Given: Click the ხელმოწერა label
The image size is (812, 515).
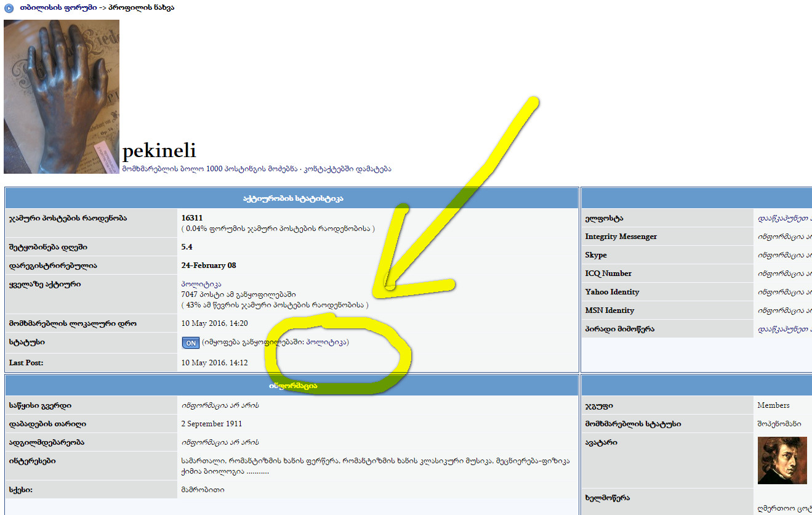Looking at the screenshot, I should pyautogui.click(x=608, y=498).
